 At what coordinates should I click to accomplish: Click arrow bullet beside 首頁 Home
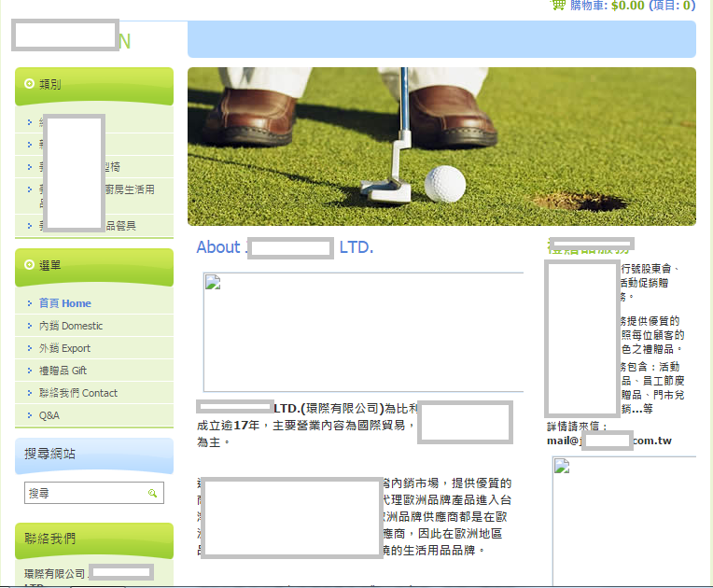(30, 303)
